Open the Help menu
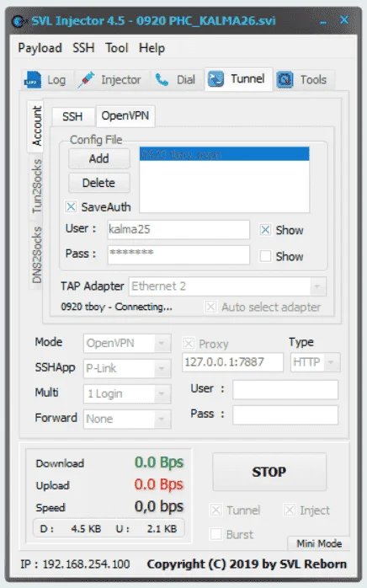This screenshot has width=367, height=588. point(152,48)
